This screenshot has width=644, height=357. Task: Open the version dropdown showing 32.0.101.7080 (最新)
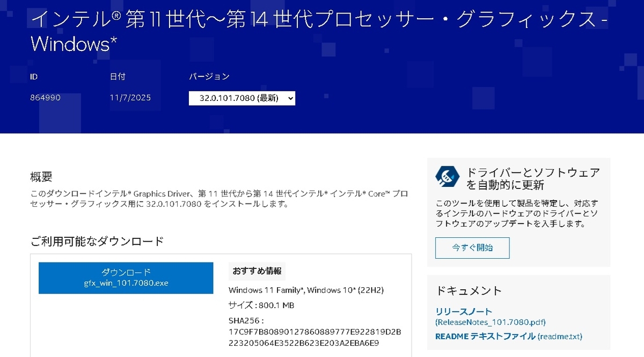click(242, 98)
